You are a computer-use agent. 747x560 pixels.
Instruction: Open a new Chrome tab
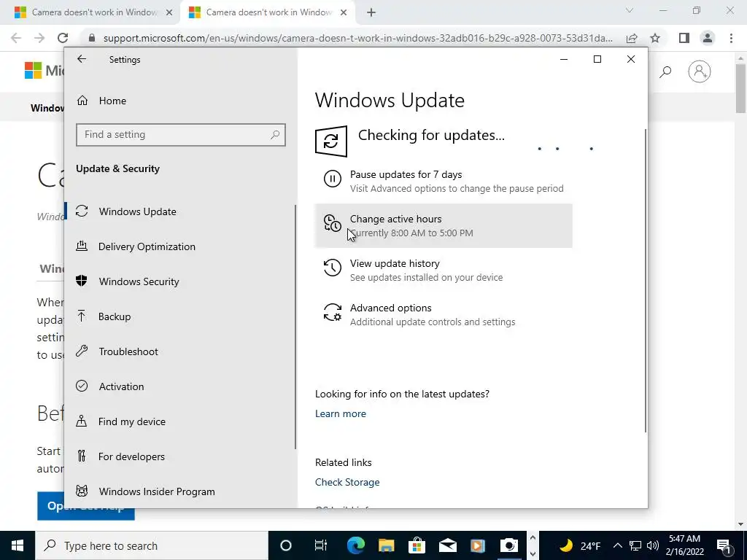click(371, 13)
